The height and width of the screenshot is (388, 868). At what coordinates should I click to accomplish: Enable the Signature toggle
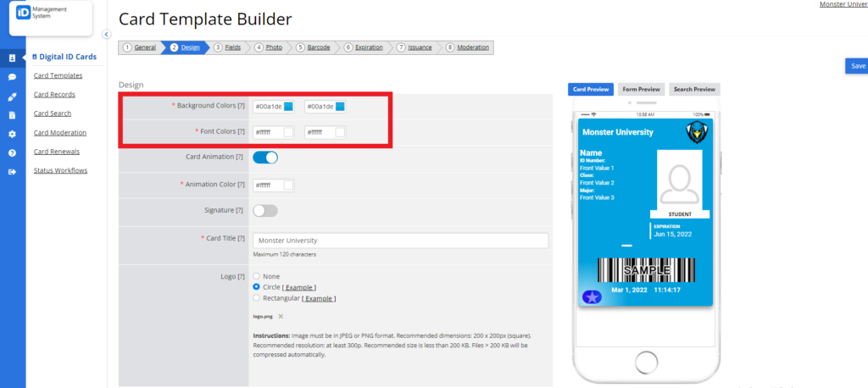[x=265, y=211]
